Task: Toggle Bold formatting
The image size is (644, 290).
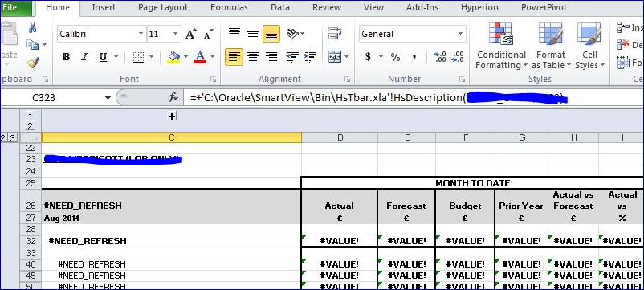Action: tap(66, 57)
